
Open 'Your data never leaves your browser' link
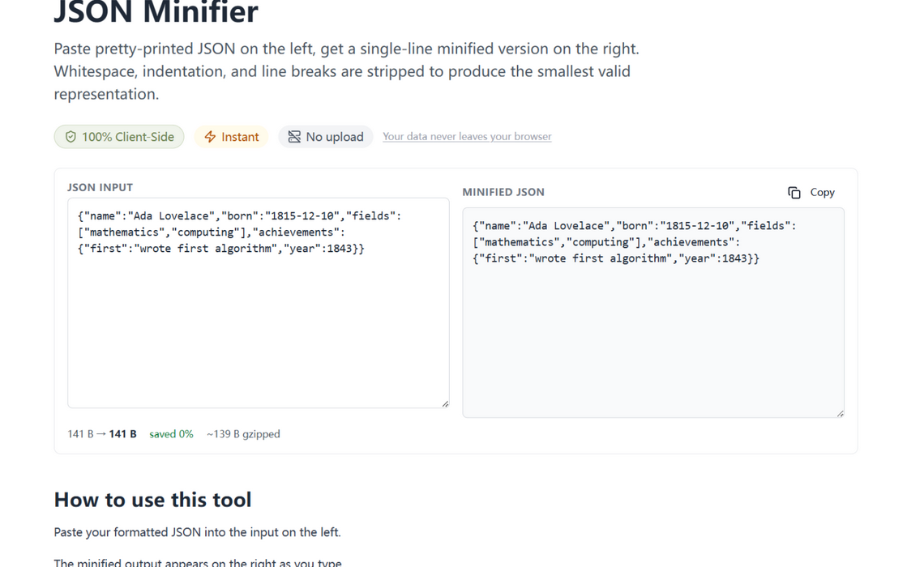click(467, 137)
